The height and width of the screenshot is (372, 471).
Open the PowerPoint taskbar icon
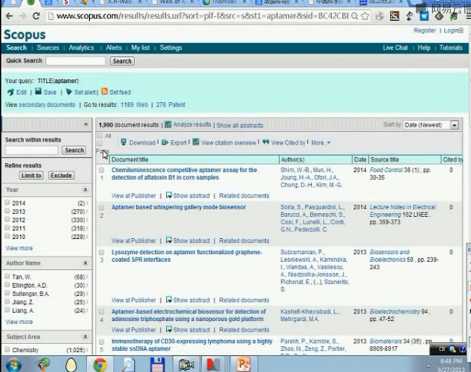[243, 365]
